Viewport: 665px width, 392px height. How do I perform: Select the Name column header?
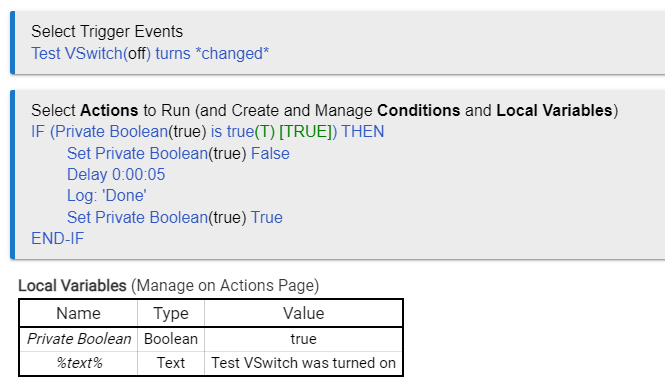78,313
